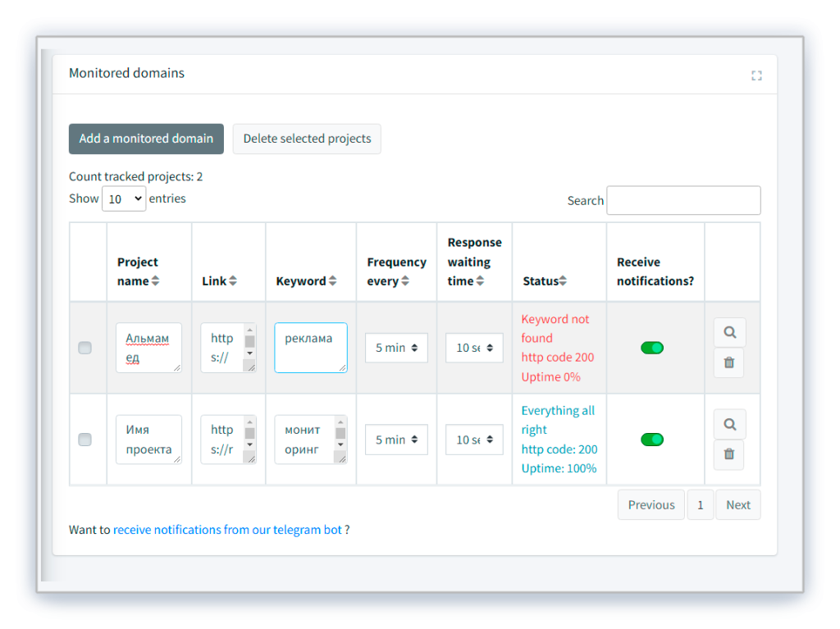
Task: Open response waiting time dropdown in second row
Action: [474, 440]
